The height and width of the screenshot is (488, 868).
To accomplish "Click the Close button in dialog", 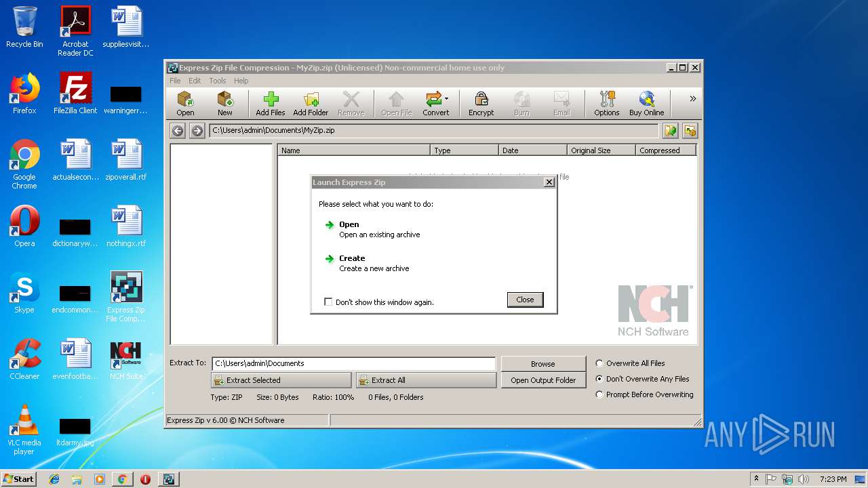I will click(525, 300).
